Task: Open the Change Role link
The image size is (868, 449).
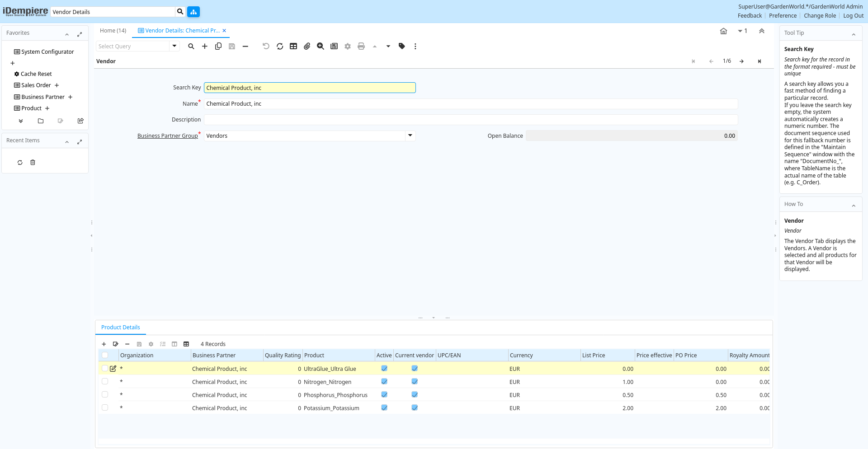Action: [820, 16]
